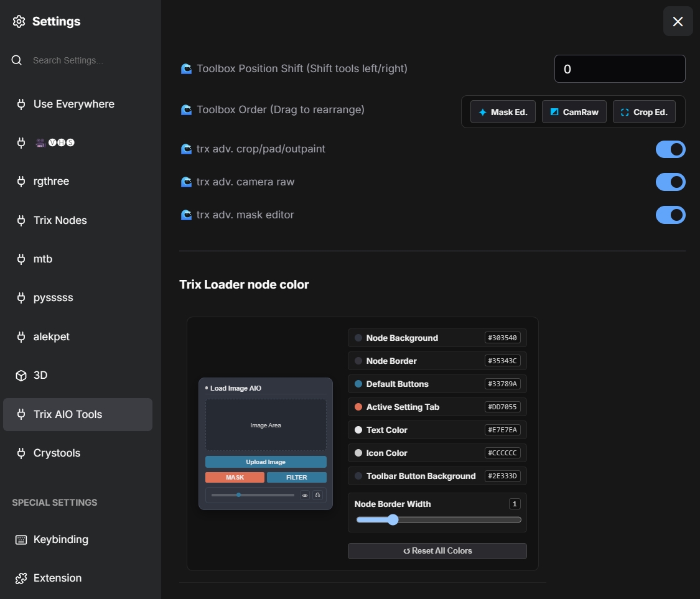Click the small slider in node preview
This screenshot has height=599, width=700.
[x=253, y=495]
